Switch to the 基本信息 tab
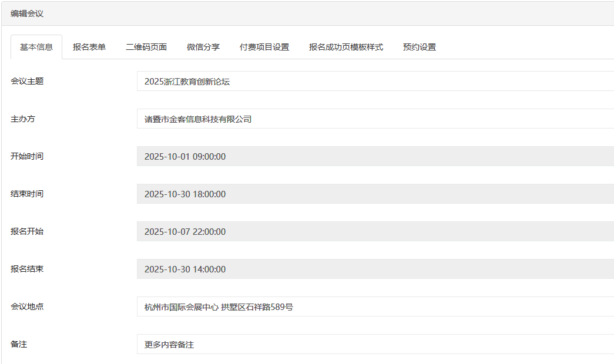Viewport: 614px width, 364px height. (x=36, y=47)
